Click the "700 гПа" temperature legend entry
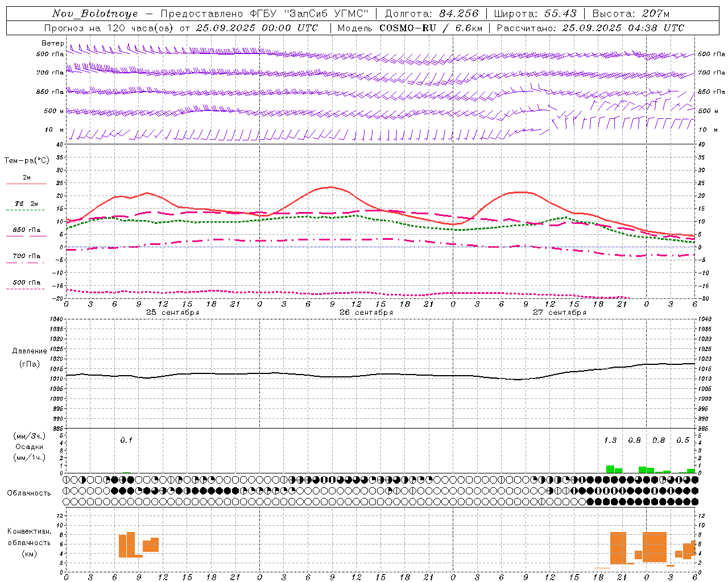This screenshot has height=582, width=728. pyautogui.click(x=27, y=256)
